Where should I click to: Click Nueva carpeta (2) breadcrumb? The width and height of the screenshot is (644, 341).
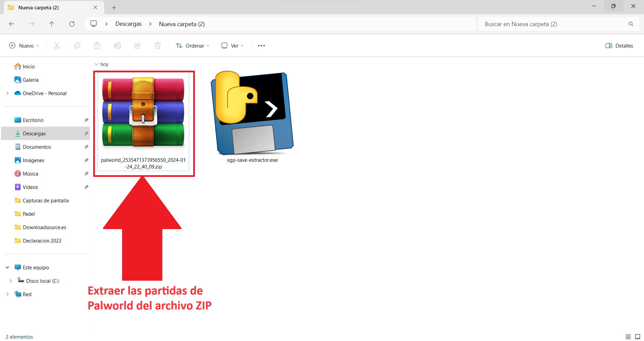click(x=182, y=24)
